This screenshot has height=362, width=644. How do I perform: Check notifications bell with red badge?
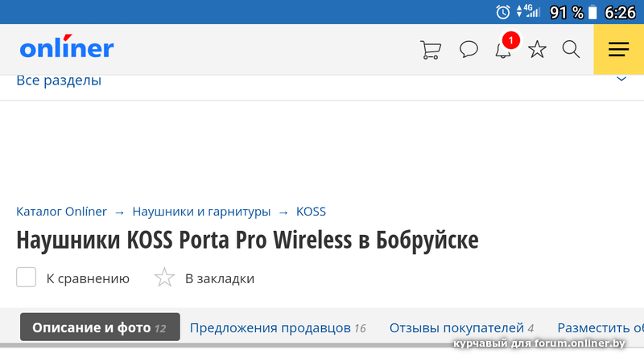(x=503, y=50)
